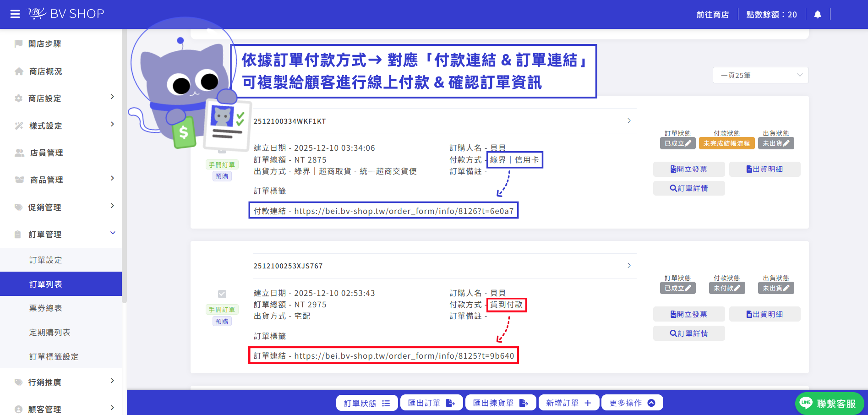
Task: Expand the 樣式設定 sidebar menu
Action: point(112,124)
